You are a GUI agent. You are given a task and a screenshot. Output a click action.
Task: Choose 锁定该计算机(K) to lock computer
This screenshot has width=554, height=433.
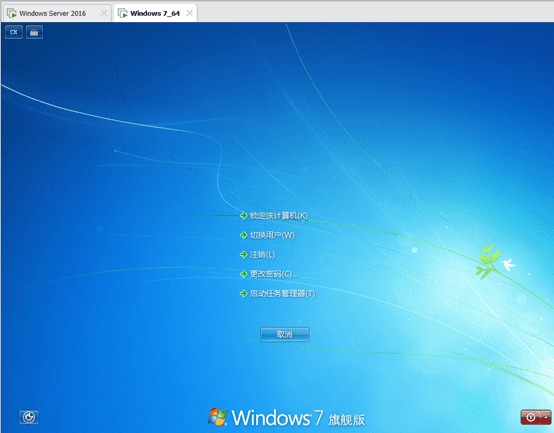pyautogui.click(x=279, y=215)
